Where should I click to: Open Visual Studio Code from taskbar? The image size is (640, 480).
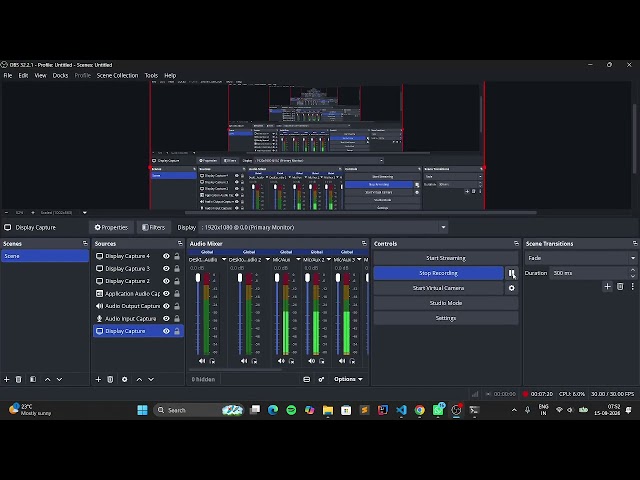[x=401, y=410]
